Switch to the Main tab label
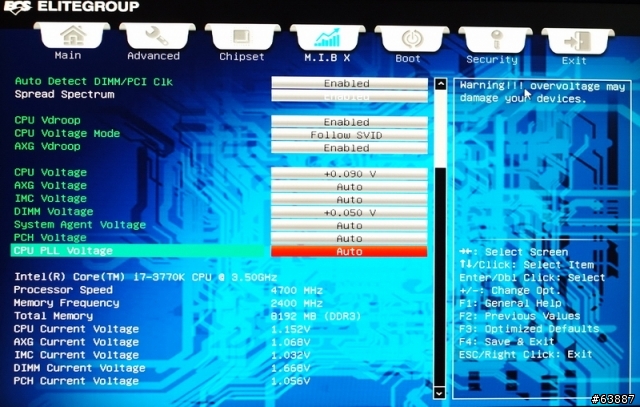The image size is (640, 407). click(68, 56)
